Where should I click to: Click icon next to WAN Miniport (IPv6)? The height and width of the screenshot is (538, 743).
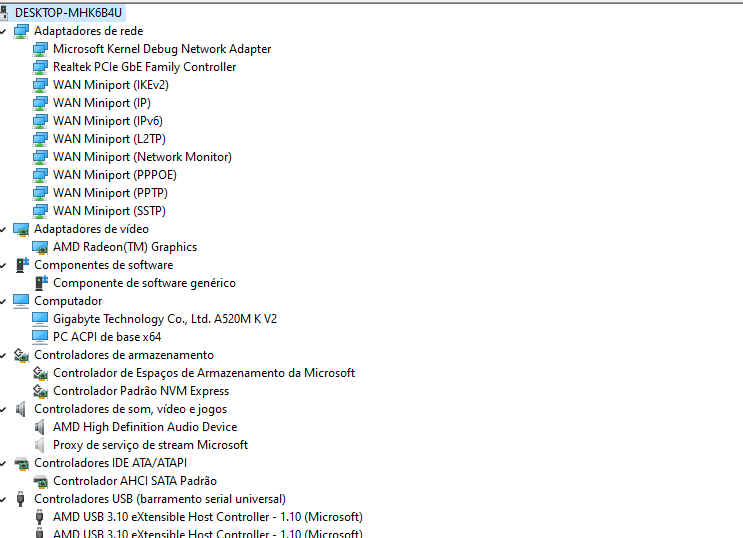tap(40, 121)
